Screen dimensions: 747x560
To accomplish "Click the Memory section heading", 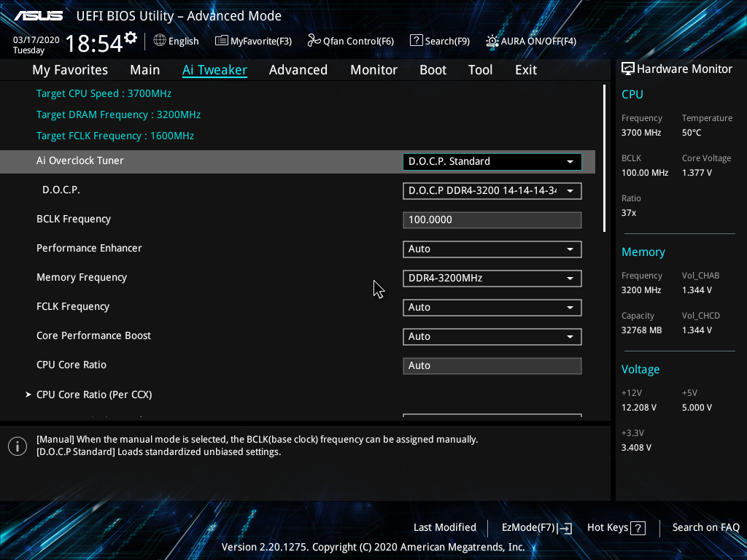I will pyautogui.click(x=643, y=252).
